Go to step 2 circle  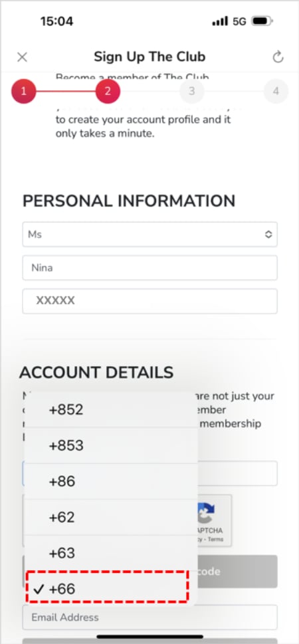pyautogui.click(x=108, y=91)
